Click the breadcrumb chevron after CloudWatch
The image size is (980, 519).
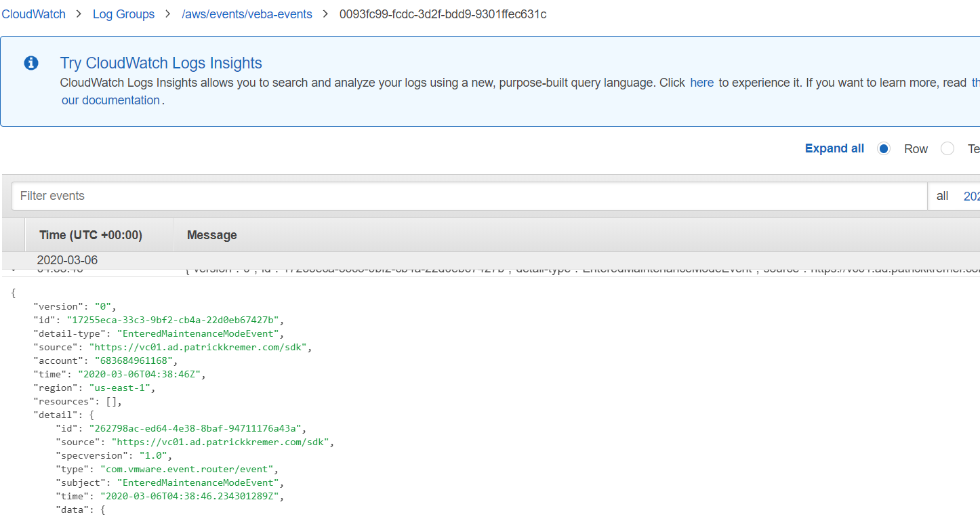tap(79, 14)
